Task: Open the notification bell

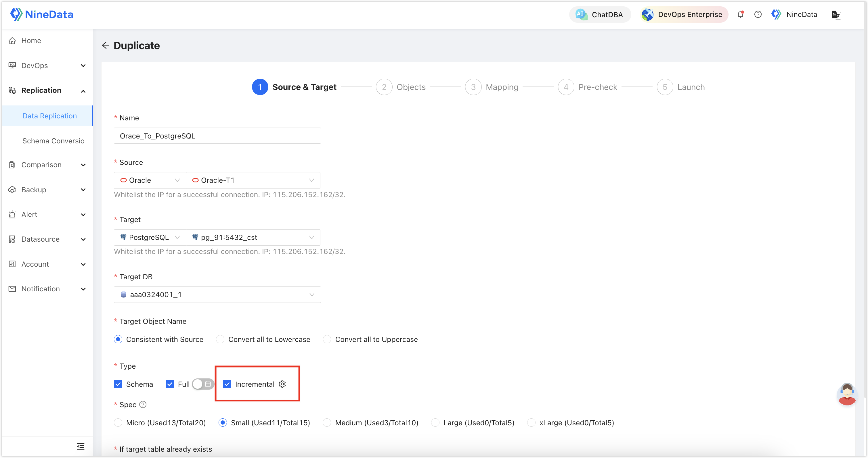Action: click(x=740, y=14)
